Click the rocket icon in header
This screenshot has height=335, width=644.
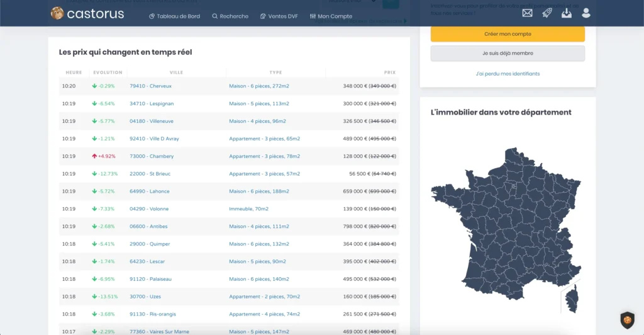(x=547, y=13)
